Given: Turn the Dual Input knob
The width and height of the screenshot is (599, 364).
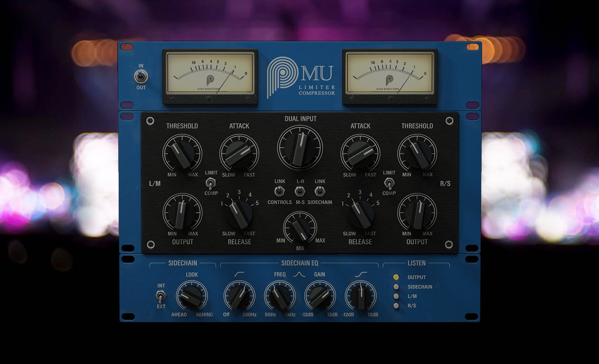Looking at the screenshot, I should 300,147.
